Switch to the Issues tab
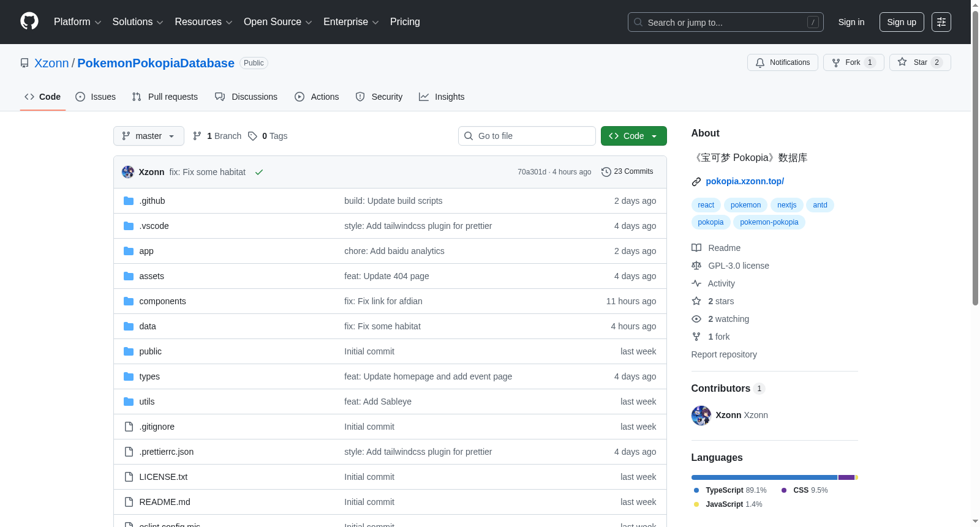This screenshot has width=980, height=527. 96,97
